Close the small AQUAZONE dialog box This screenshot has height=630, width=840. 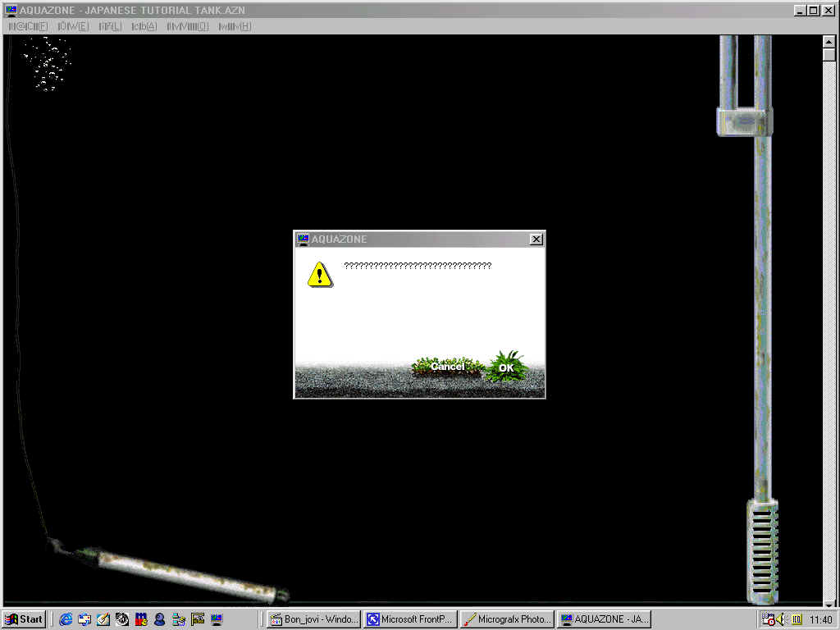click(x=536, y=239)
